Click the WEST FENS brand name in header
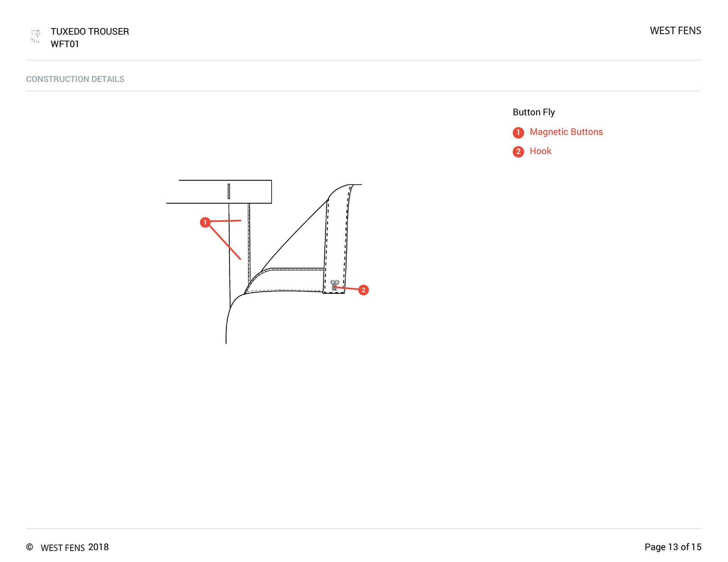 [x=675, y=31]
